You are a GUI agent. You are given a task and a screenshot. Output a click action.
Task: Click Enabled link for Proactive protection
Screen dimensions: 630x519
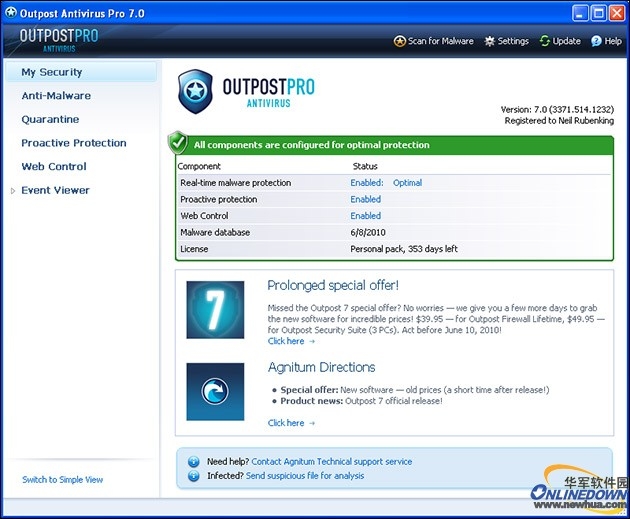pos(366,199)
